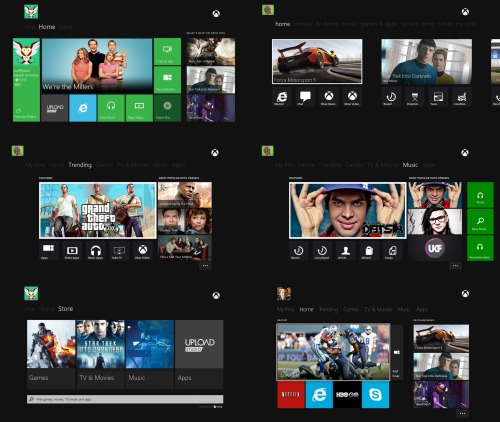Open Recent clock icon below Star Trek Into Darkness
Screen dimensions: 500x422
pyautogui.click(x=391, y=97)
